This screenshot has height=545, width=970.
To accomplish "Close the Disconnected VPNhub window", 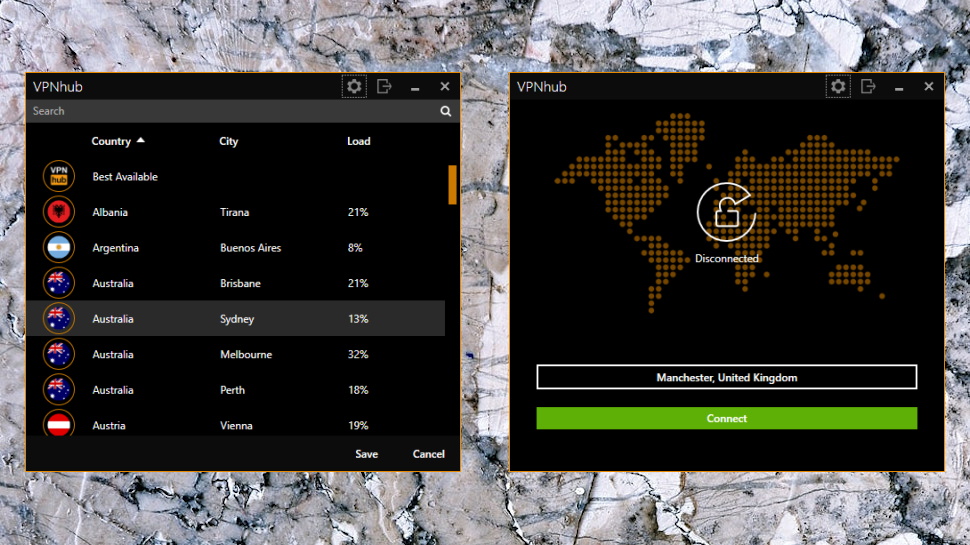I will tap(929, 87).
